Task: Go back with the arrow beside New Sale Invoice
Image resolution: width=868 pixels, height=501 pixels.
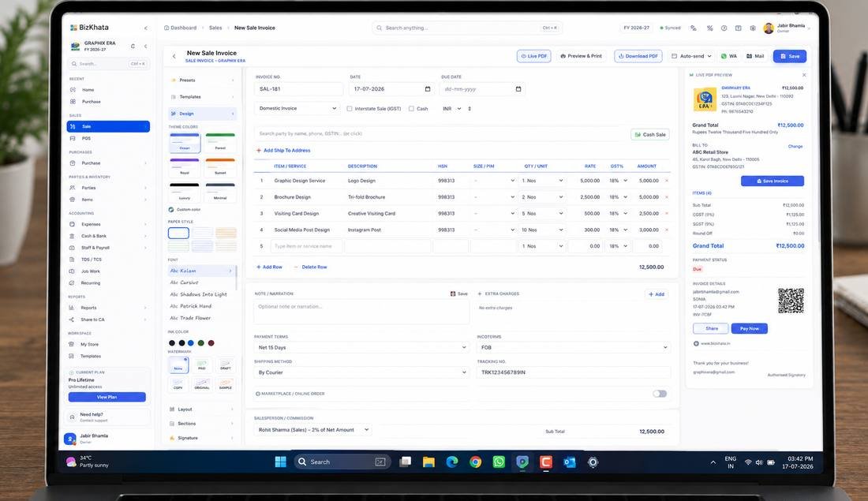Action: point(174,56)
